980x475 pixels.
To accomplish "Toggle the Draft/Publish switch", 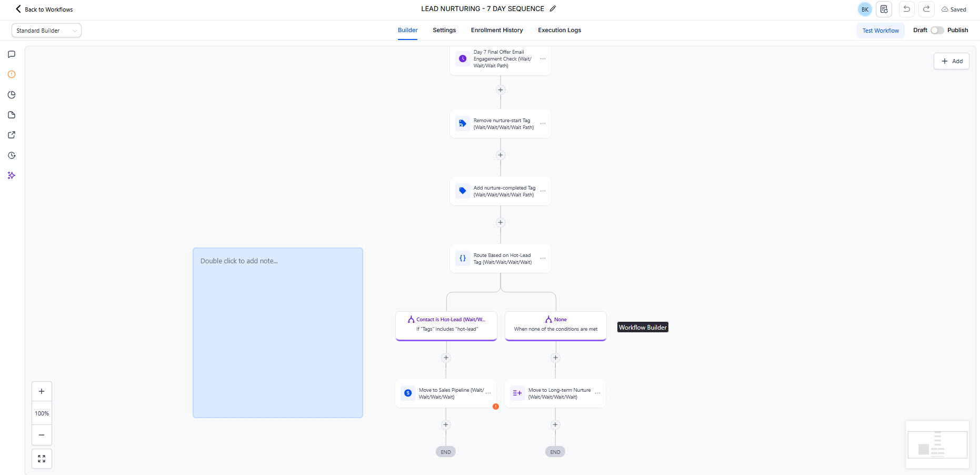I will 937,31.
